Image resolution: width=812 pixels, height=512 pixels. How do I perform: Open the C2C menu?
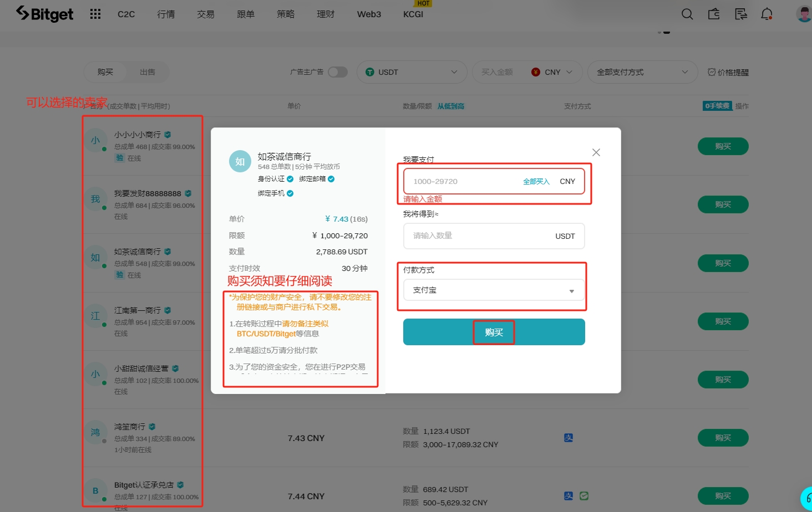point(126,14)
